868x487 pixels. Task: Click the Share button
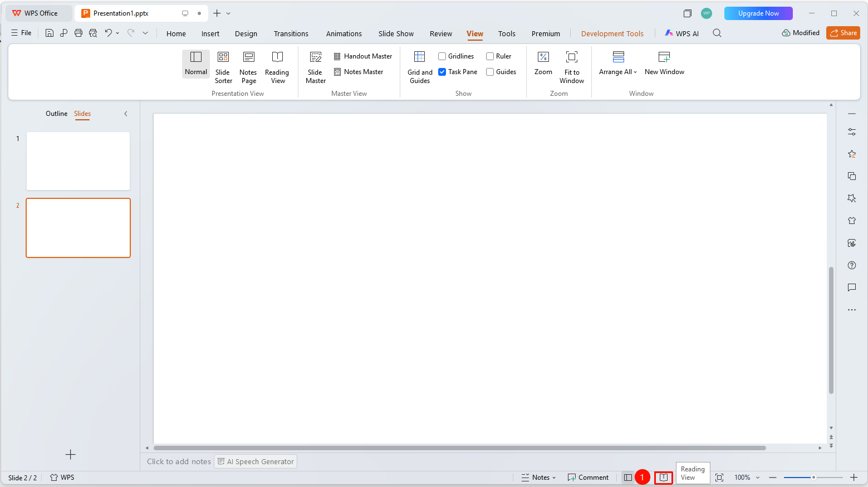coord(843,33)
